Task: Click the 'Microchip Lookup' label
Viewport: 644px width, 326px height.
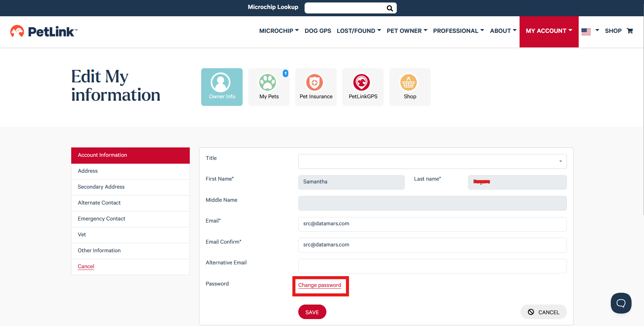Action: 273,7
